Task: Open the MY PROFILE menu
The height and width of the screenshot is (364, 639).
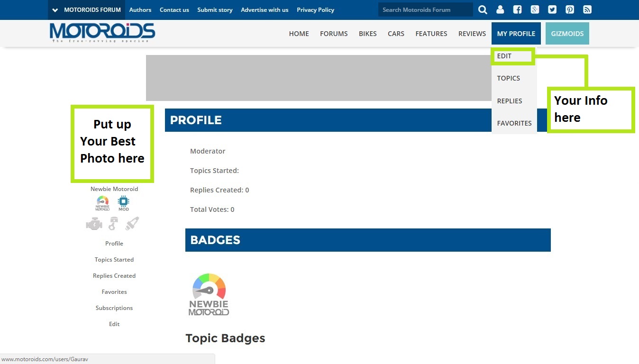Action: pyautogui.click(x=516, y=34)
